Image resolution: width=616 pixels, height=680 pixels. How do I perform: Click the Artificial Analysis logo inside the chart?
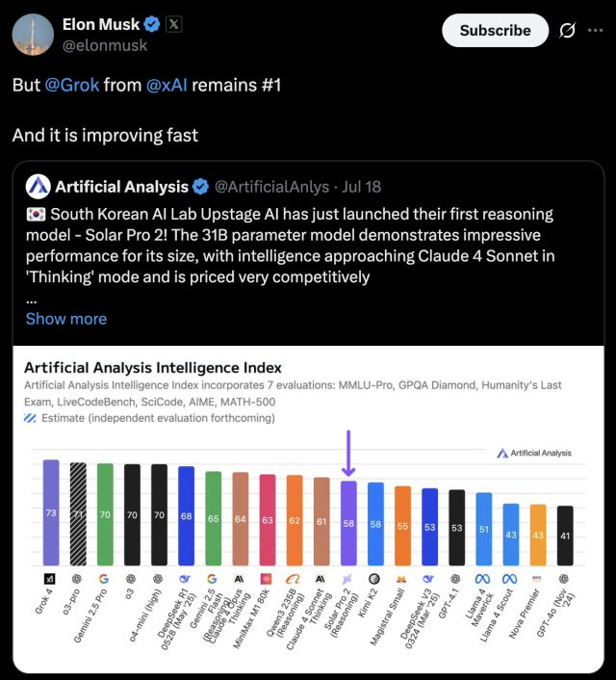533,453
